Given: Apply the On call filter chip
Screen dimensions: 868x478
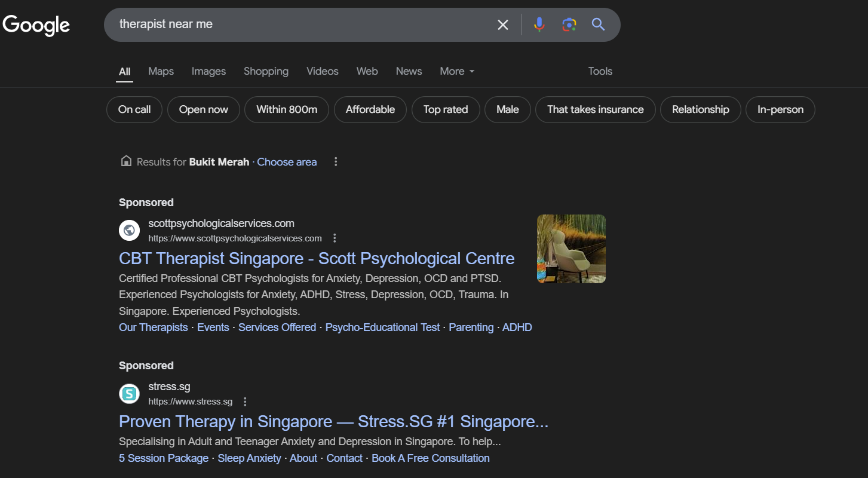Looking at the screenshot, I should [x=134, y=109].
